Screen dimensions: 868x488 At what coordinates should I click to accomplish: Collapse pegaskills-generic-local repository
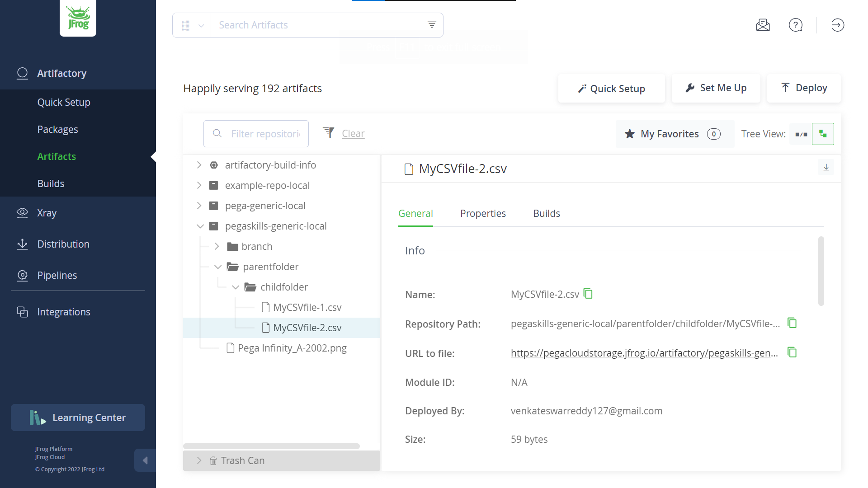pyautogui.click(x=200, y=226)
